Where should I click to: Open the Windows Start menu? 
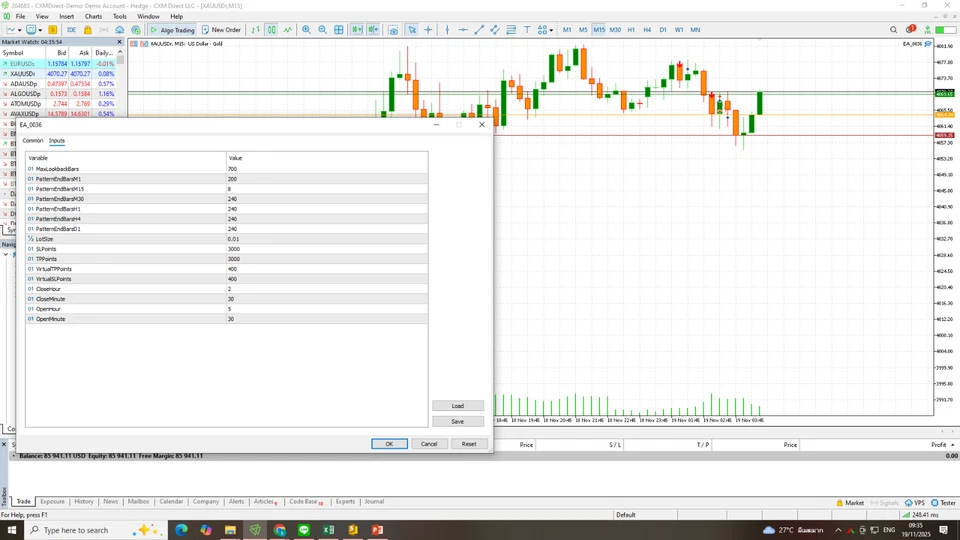pos(12,530)
